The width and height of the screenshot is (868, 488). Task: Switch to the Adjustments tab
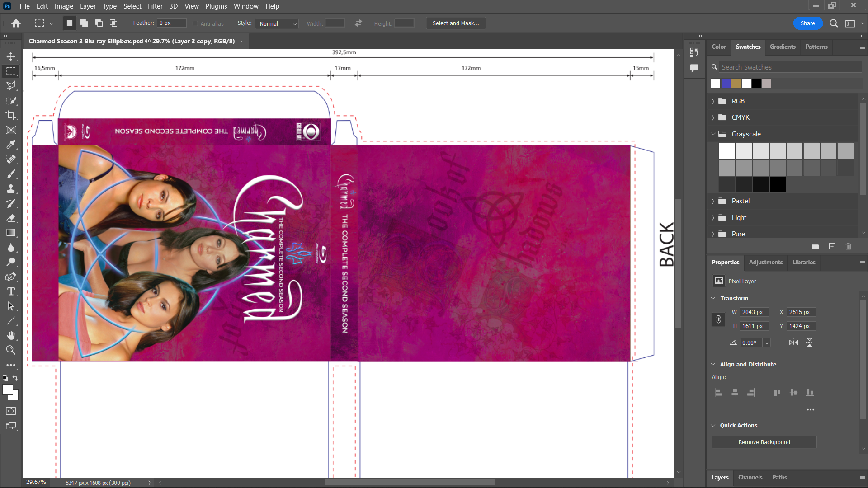[765, 262]
